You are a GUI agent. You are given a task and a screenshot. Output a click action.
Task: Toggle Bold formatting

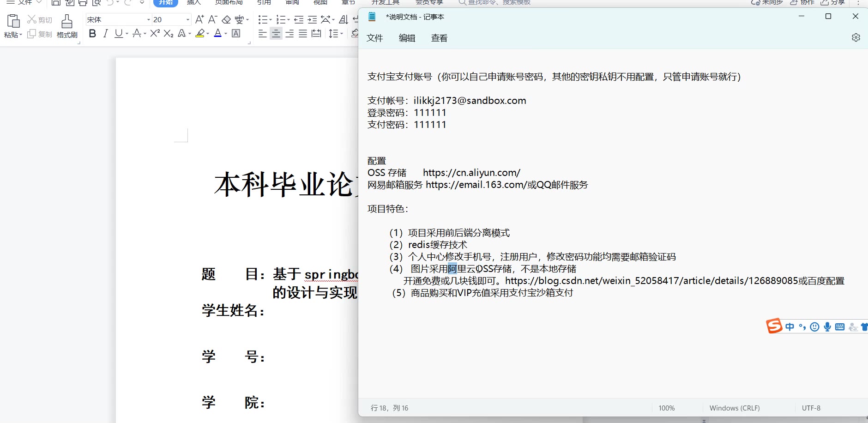click(x=92, y=33)
